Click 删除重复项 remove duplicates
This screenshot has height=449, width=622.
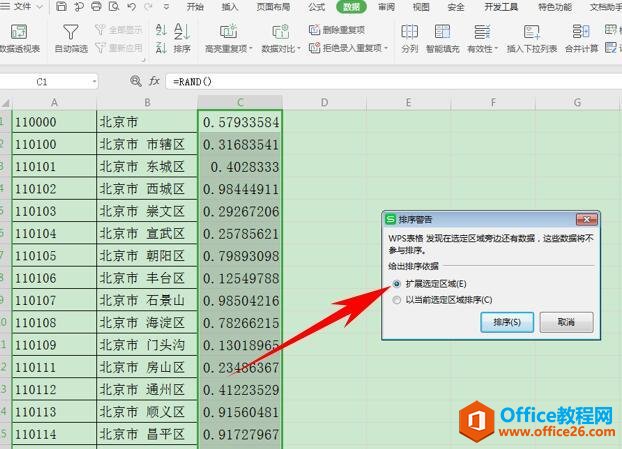click(337, 30)
